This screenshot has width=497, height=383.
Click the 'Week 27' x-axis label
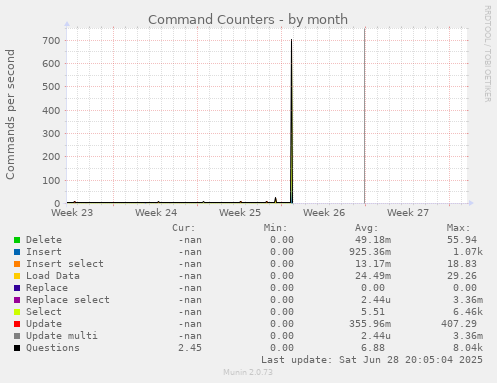(408, 213)
